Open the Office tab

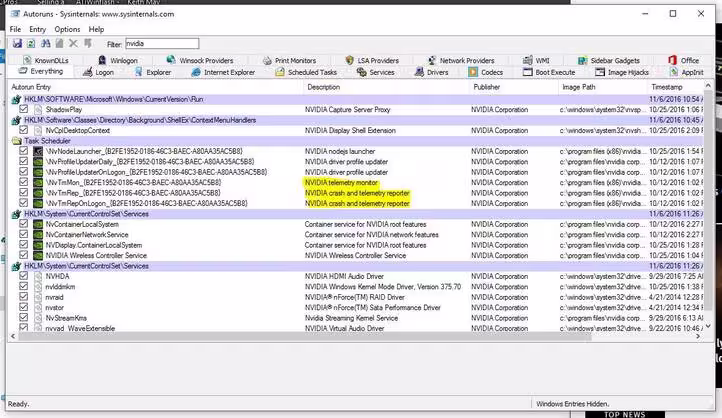click(x=684, y=60)
